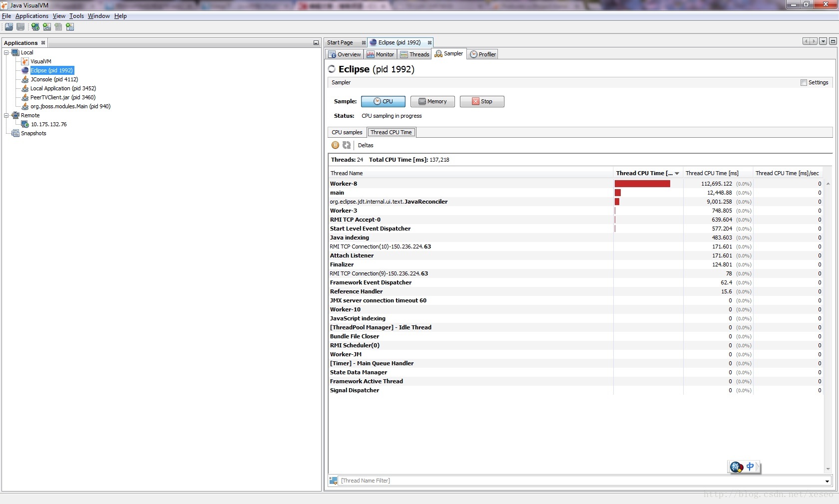Screen dimensions: 839x504
Task: Sort by Thread CPU Time bar column
Action: (x=648, y=173)
